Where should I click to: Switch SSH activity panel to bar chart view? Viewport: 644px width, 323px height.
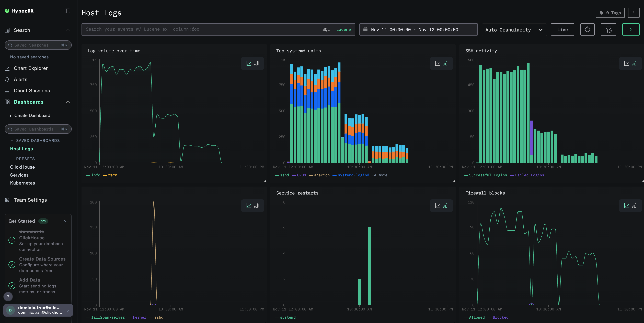(634, 63)
